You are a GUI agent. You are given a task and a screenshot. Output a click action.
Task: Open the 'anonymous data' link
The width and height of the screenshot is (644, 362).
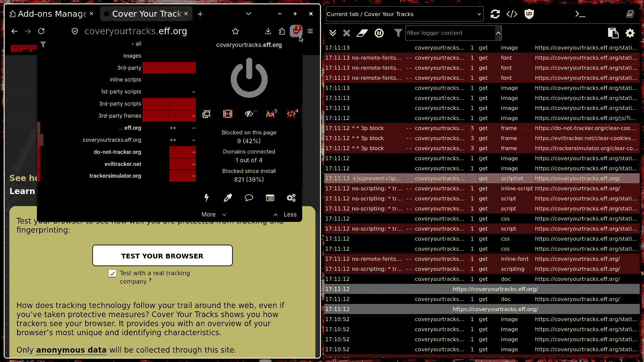point(71,350)
